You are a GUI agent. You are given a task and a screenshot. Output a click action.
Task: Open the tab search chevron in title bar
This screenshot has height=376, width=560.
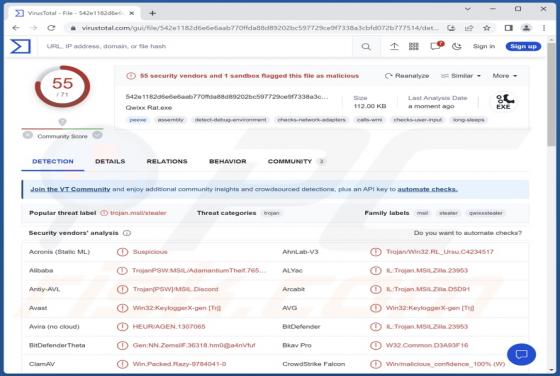click(468, 9)
